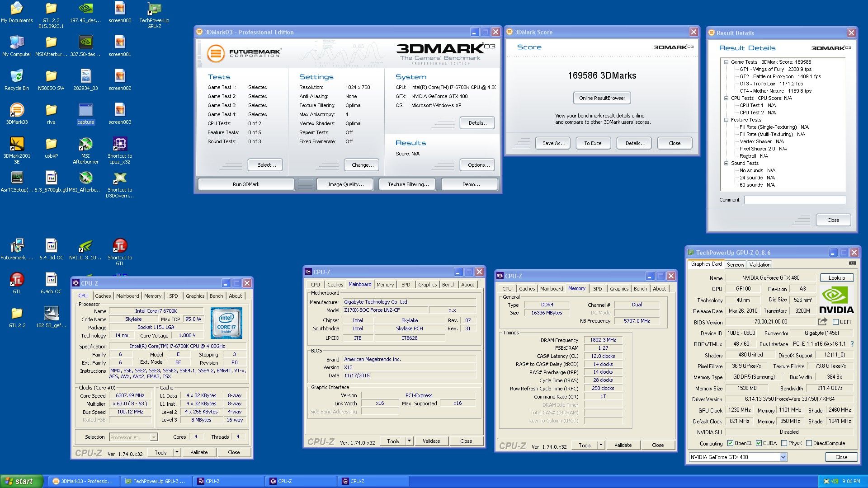Click To Excel in 3DMark Score
This screenshot has height=488, width=868.
point(593,143)
